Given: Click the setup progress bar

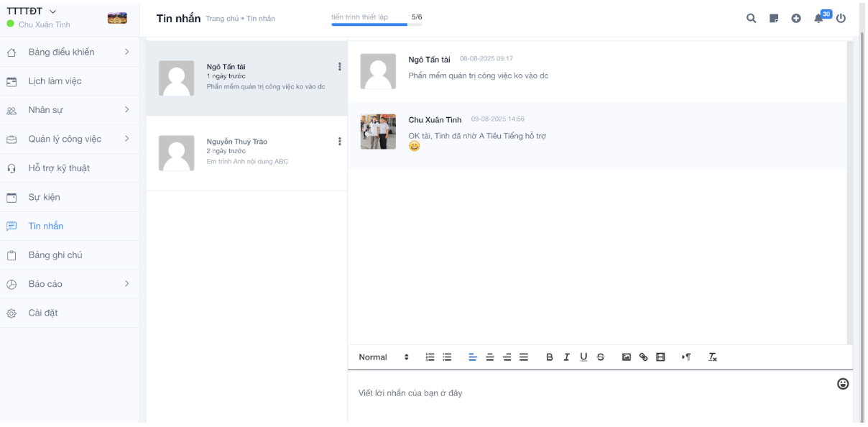Looking at the screenshot, I should (377, 24).
